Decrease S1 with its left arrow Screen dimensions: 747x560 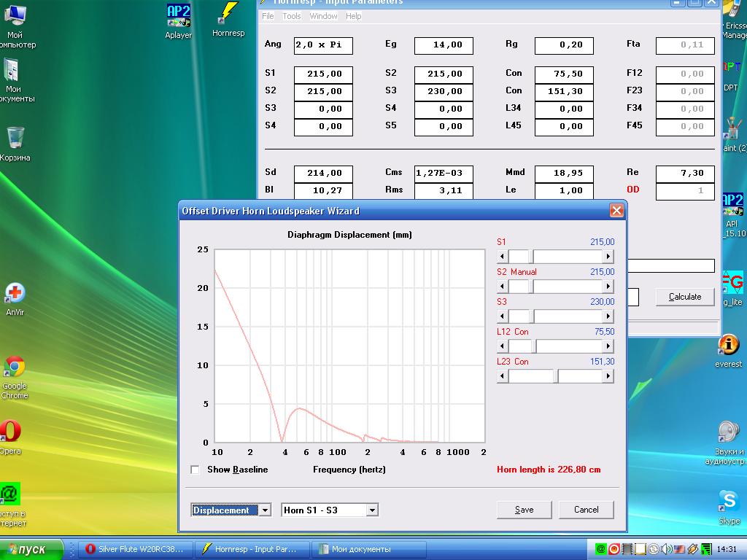click(502, 257)
